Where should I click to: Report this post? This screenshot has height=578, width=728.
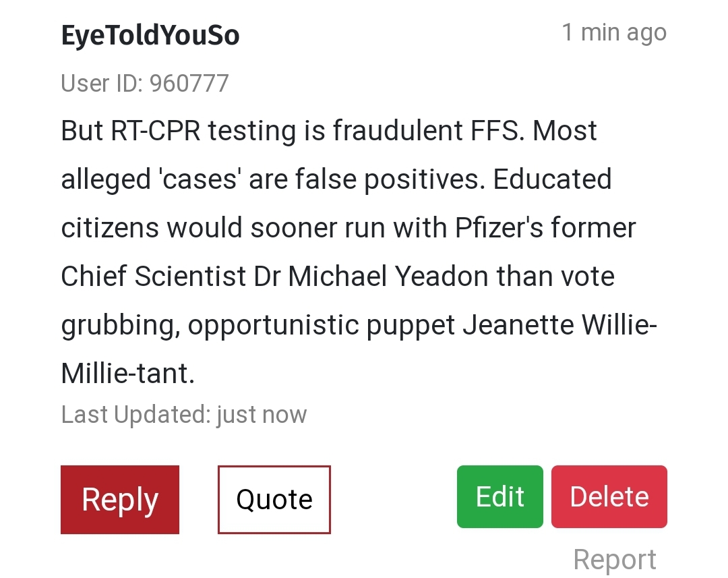click(614, 559)
